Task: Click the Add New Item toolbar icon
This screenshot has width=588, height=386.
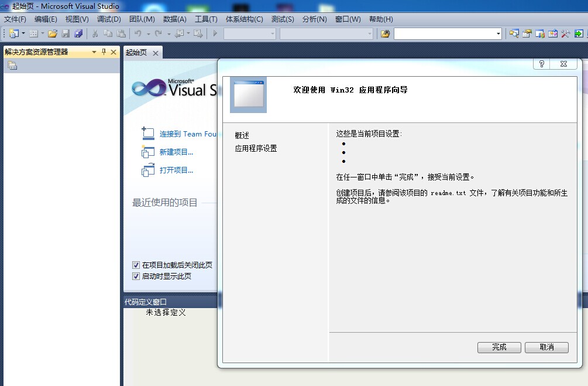Action: click(x=33, y=33)
